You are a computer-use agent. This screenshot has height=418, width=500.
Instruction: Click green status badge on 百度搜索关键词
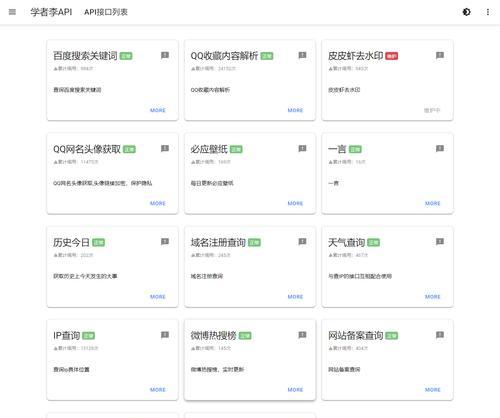pos(126,56)
